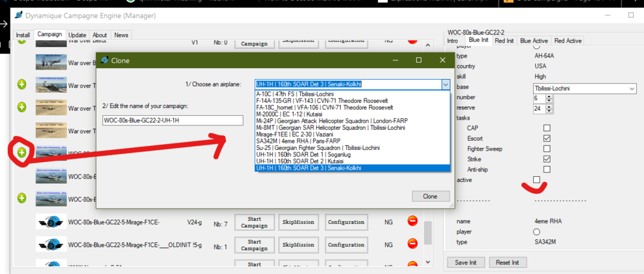Click red minus icon on OLDINIT row

(412, 244)
